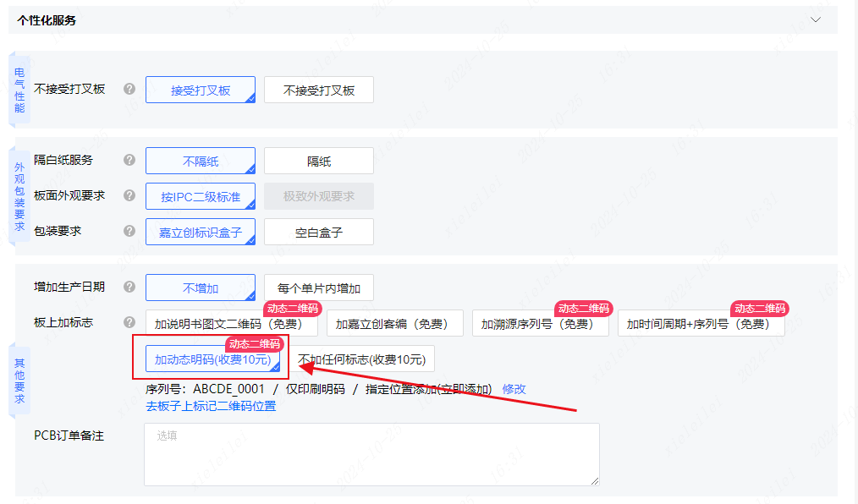Select the 隔纸 option
This screenshot has height=504, width=858.
point(319,162)
